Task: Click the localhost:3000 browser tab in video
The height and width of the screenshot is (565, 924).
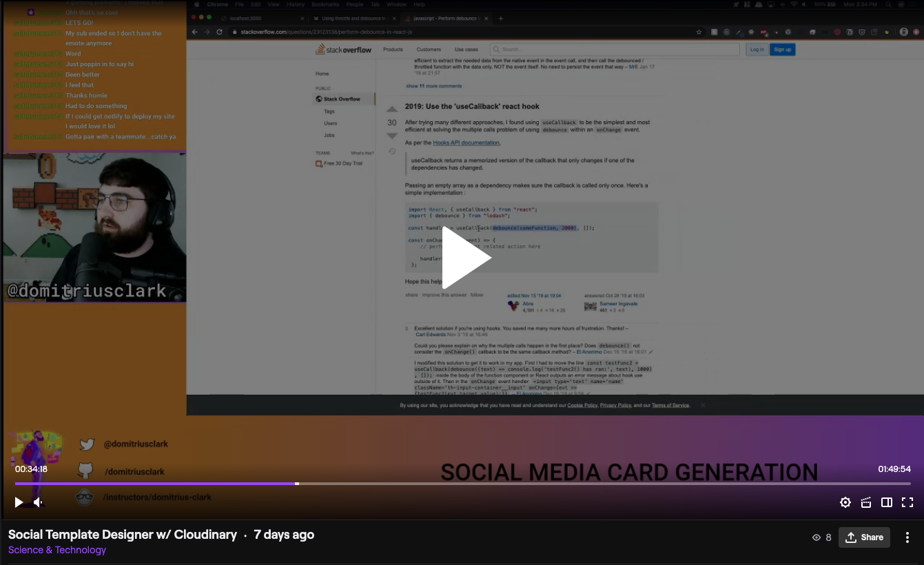Action: coord(262,18)
